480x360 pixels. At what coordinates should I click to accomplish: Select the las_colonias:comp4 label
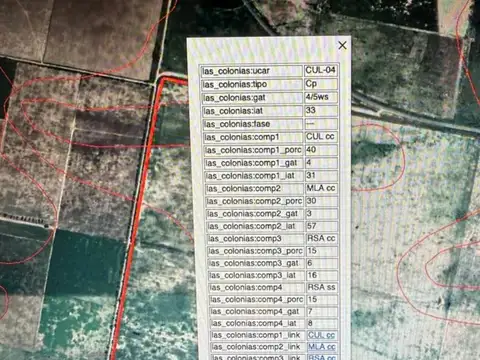coord(246,287)
